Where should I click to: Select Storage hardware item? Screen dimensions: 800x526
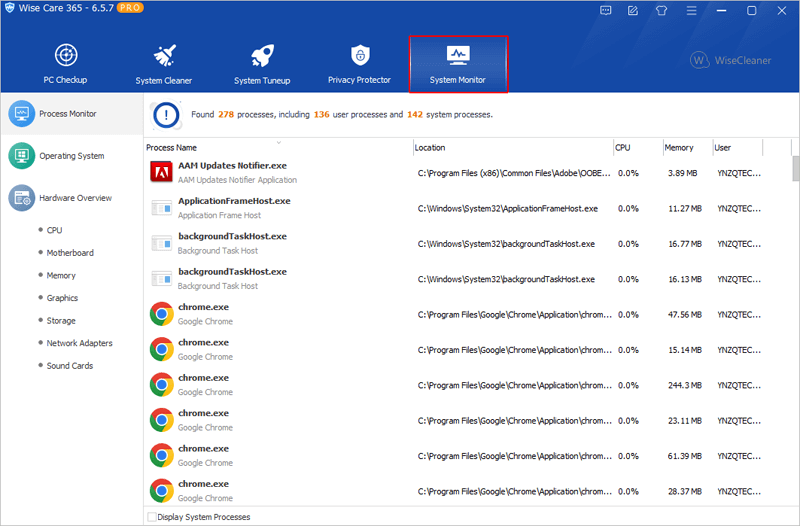point(61,320)
